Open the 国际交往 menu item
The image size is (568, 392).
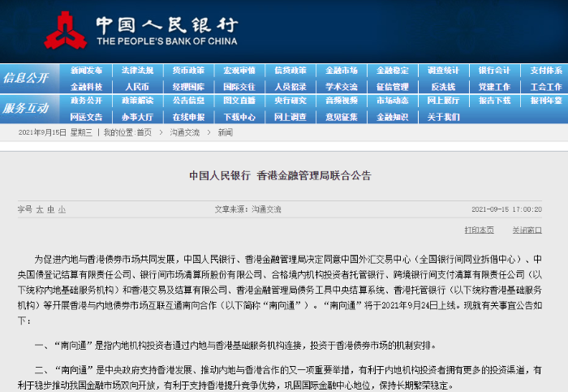[x=239, y=87]
